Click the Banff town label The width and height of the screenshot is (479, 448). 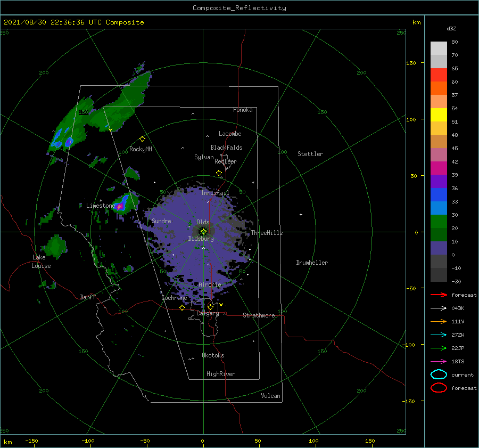click(88, 297)
